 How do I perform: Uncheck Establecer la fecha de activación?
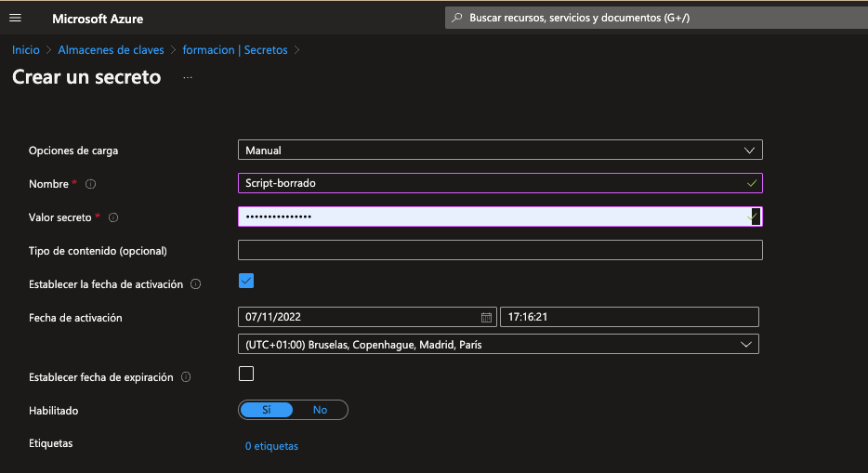[246, 282]
